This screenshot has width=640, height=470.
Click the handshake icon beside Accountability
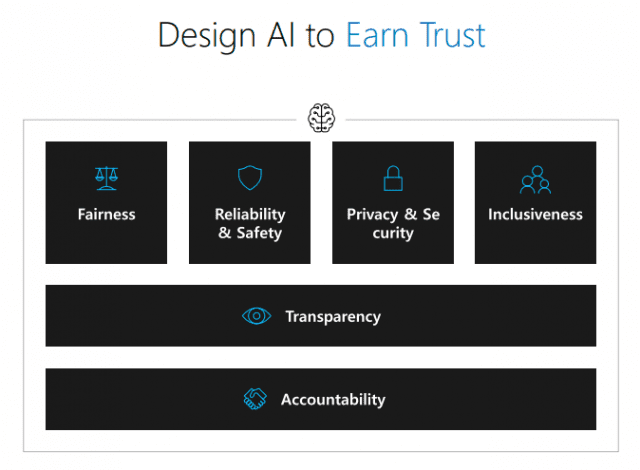click(x=255, y=399)
